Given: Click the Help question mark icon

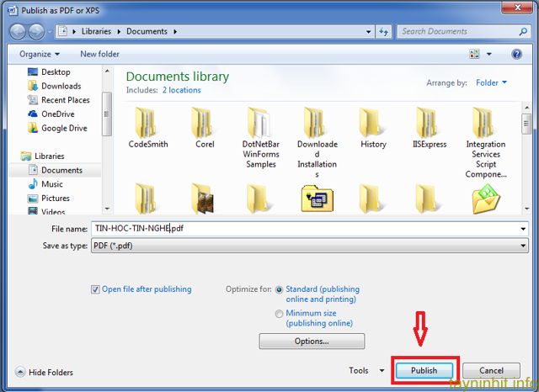Looking at the screenshot, I should 516,54.
